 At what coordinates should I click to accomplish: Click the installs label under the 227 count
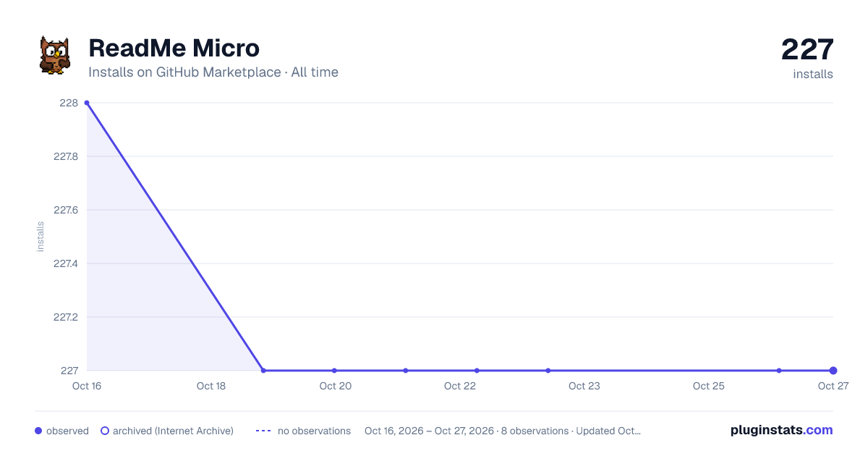coord(813,75)
